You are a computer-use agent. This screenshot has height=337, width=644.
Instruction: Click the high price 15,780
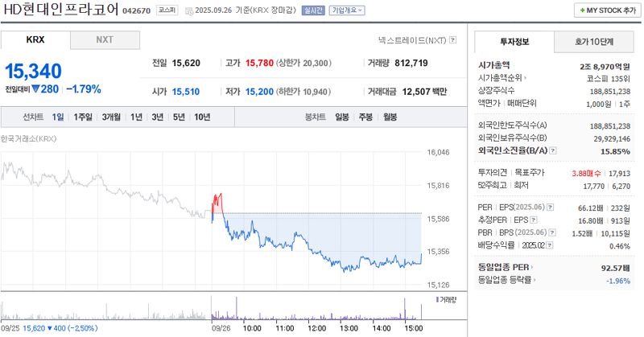tap(259, 64)
